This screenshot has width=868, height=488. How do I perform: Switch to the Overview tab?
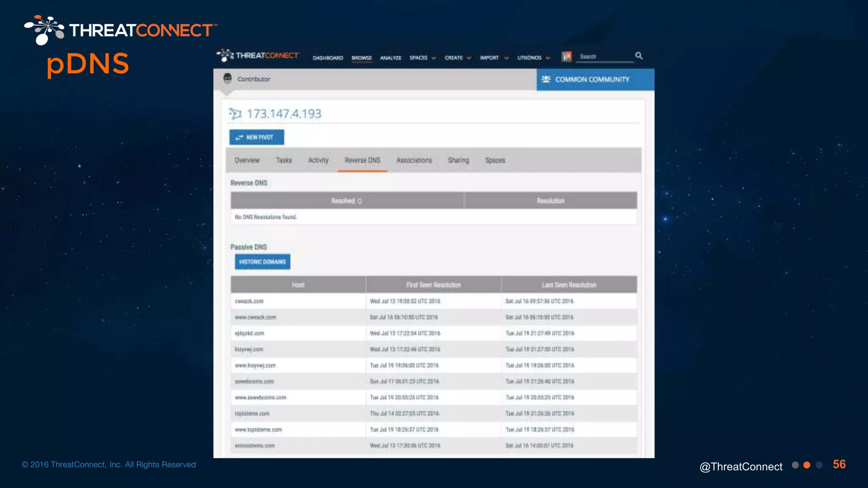(x=247, y=160)
